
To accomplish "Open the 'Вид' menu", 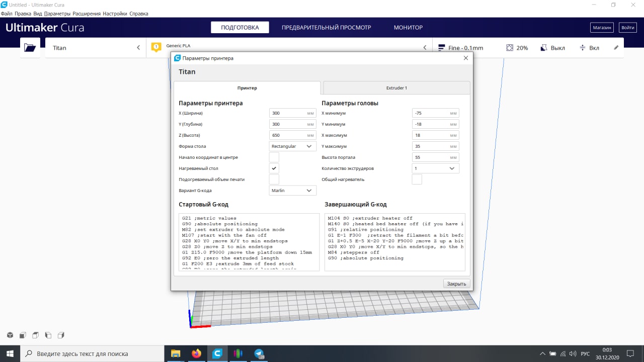I will 38,14.
